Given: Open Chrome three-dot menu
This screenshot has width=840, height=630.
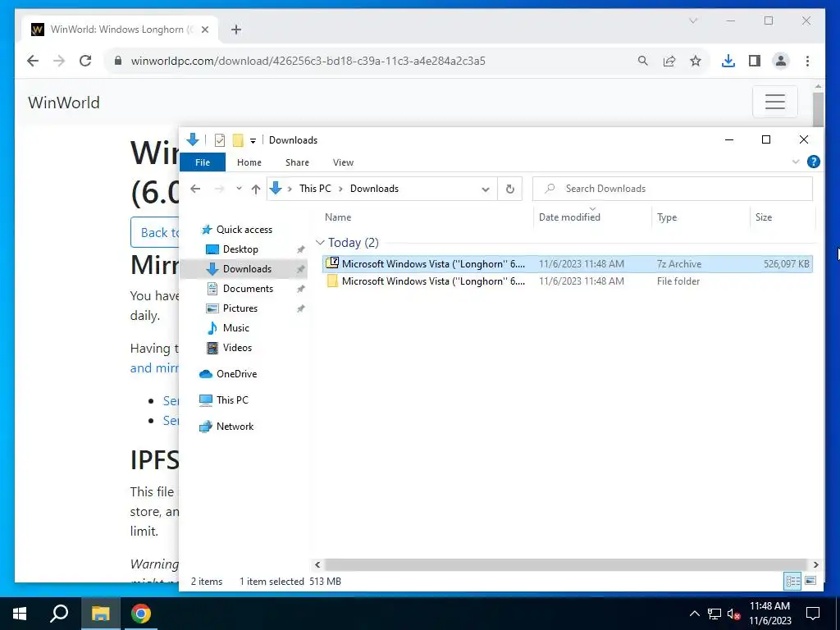Looking at the screenshot, I should [x=807, y=61].
